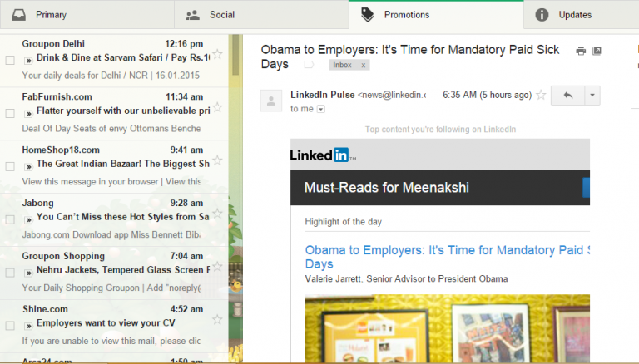The width and height of the screenshot is (639, 364).
Task: Star the Shine.com email
Action: pyautogui.click(x=218, y=320)
